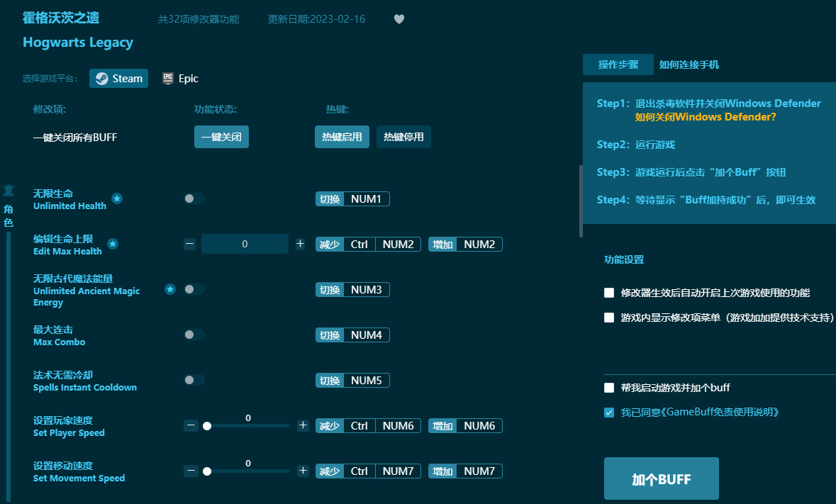Image resolution: width=836 pixels, height=504 pixels.
Task: Click minus button for Set Movement Speed
Action: click(191, 471)
